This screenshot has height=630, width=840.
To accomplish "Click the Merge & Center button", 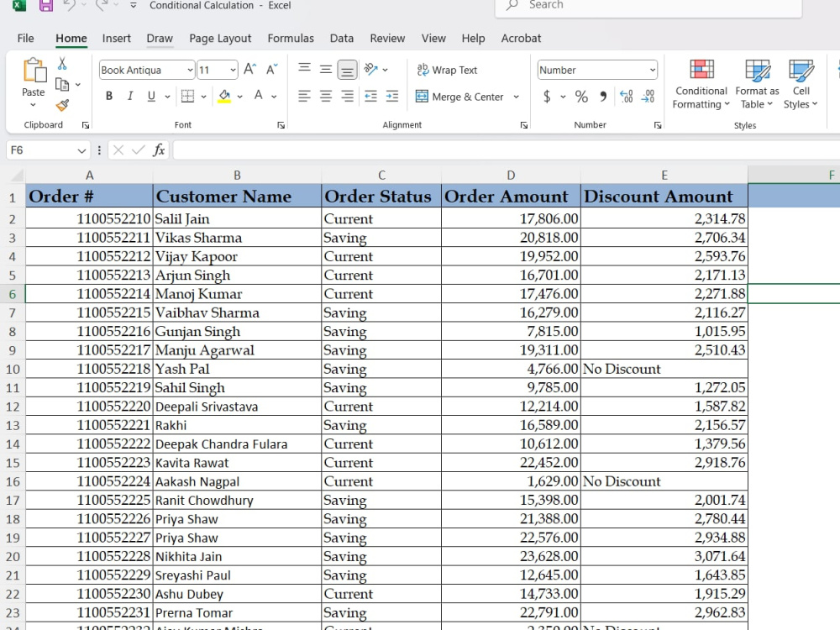I will (x=460, y=97).
